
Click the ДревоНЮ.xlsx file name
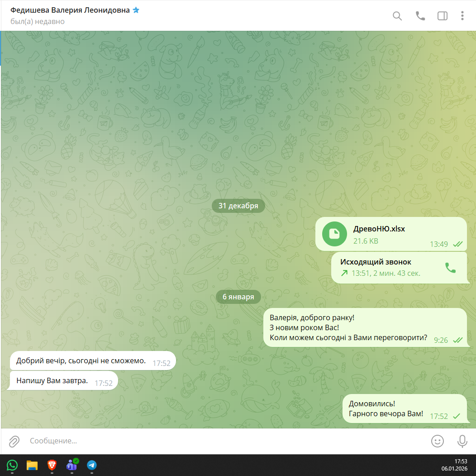379,229
